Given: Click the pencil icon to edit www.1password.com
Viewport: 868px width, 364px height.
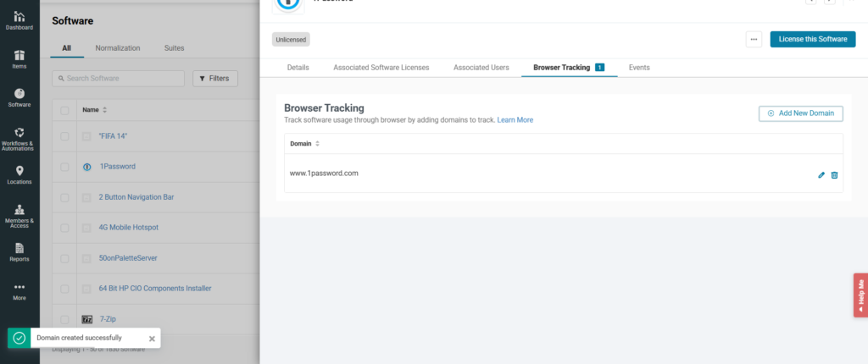Looking at the screenshot, I should click(x=821, y=174).
